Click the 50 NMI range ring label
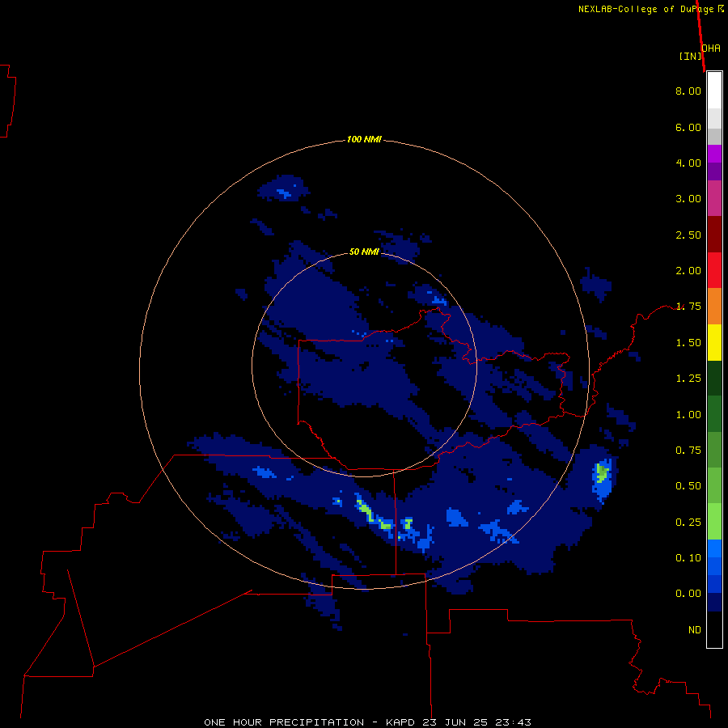Viewport: 728px width, 728px height. pyautogui.click(x=364, y=252)
